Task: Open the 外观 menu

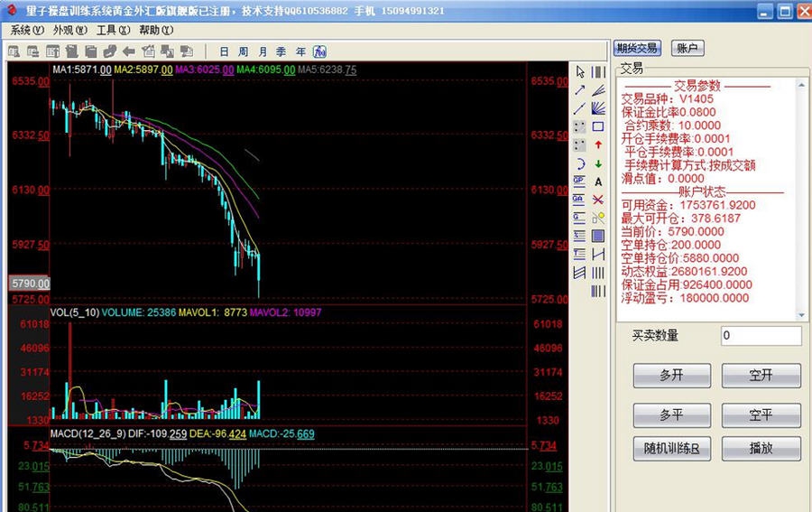Action: coord(69,30)
